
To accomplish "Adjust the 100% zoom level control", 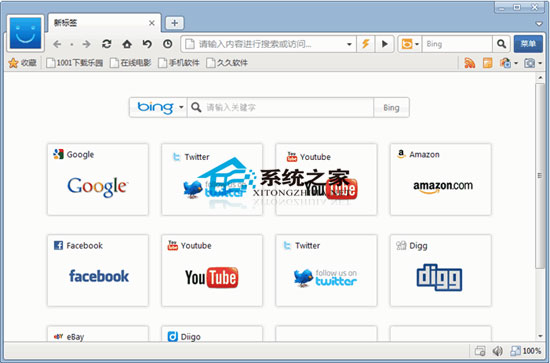I will (525, 351).
